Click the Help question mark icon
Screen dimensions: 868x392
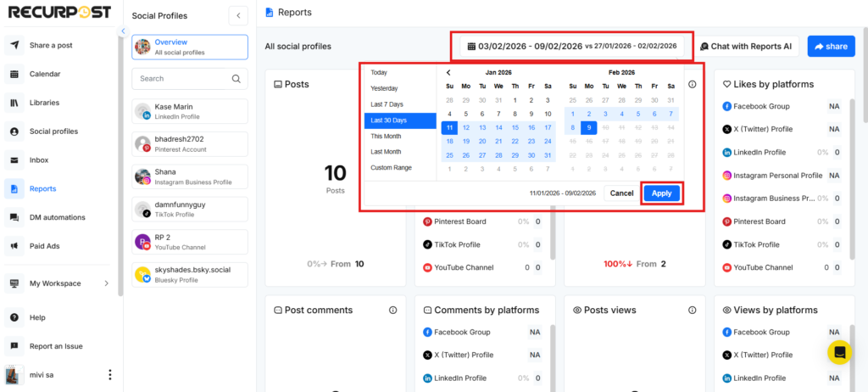pyautogui.click(x=14, y=317)
